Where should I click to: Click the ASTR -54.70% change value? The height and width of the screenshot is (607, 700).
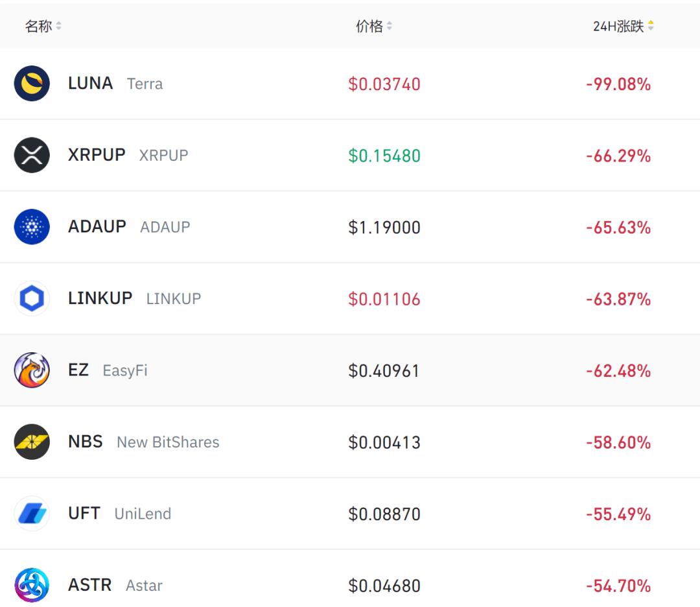(x=618, y=586)
